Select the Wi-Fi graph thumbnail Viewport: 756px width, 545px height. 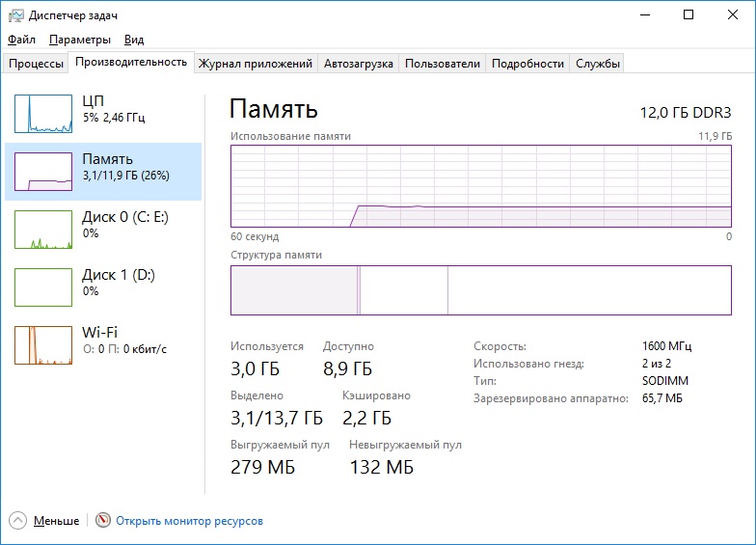click(x=43, y=344)
